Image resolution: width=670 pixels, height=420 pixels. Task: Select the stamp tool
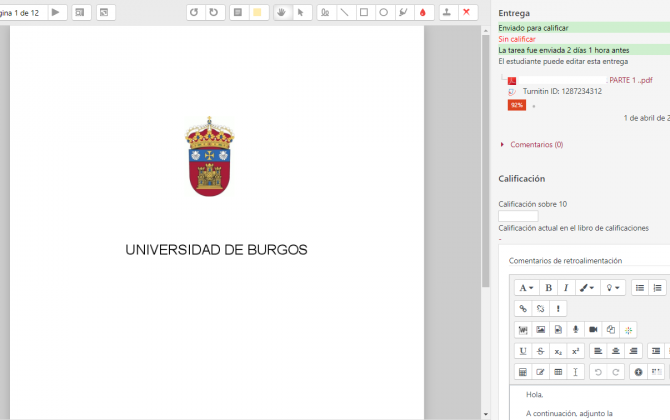[x=447, y=12]
